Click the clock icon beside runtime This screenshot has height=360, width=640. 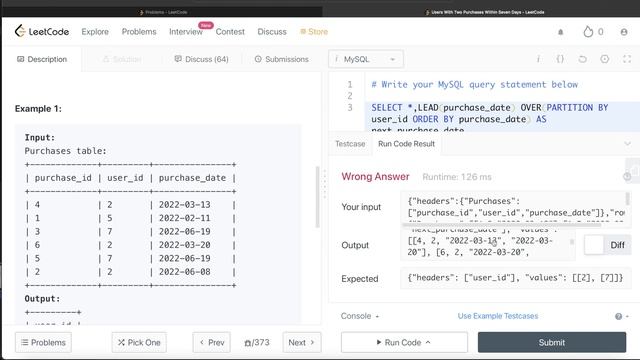click(627, 177)
